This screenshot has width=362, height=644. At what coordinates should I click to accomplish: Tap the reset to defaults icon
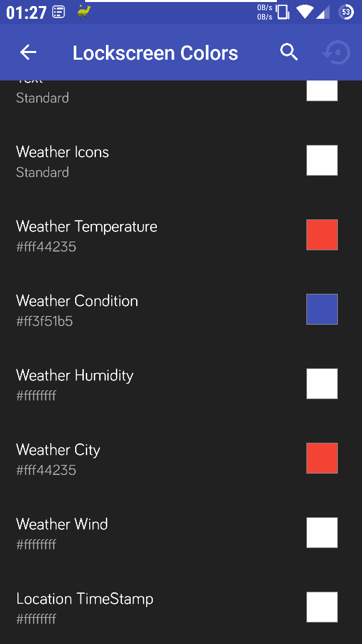[337, 52]
